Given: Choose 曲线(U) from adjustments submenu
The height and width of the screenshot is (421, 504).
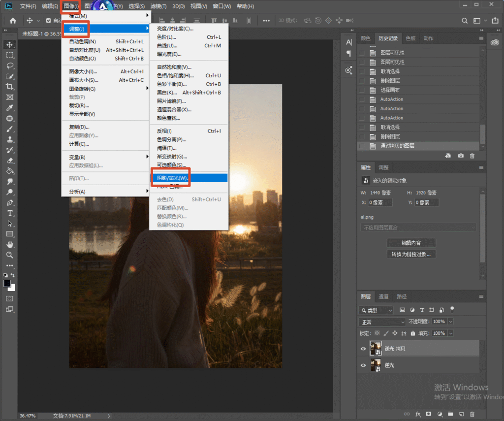Looking at the screenshot, I should click(x=189, y=46).
